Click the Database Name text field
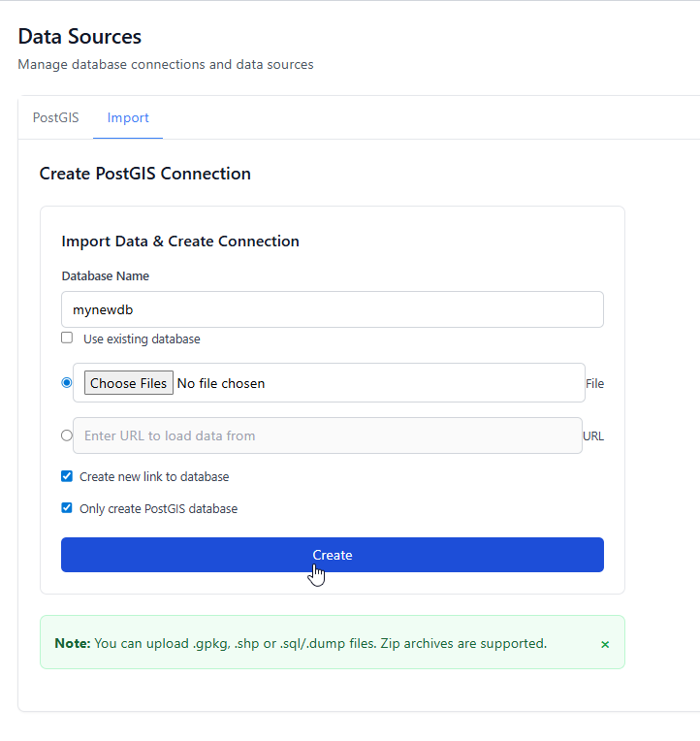Image resolution: width=700 pixels, height=741 pixels. [332, 310]
